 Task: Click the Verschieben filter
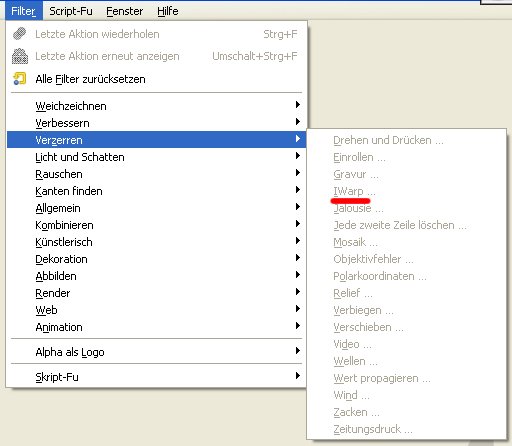407,327
